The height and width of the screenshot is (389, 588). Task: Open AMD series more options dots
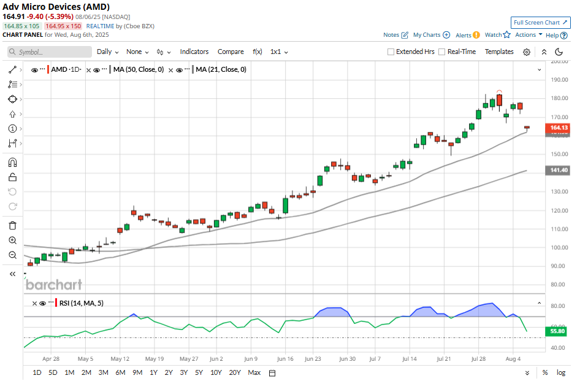pos(42,69)
